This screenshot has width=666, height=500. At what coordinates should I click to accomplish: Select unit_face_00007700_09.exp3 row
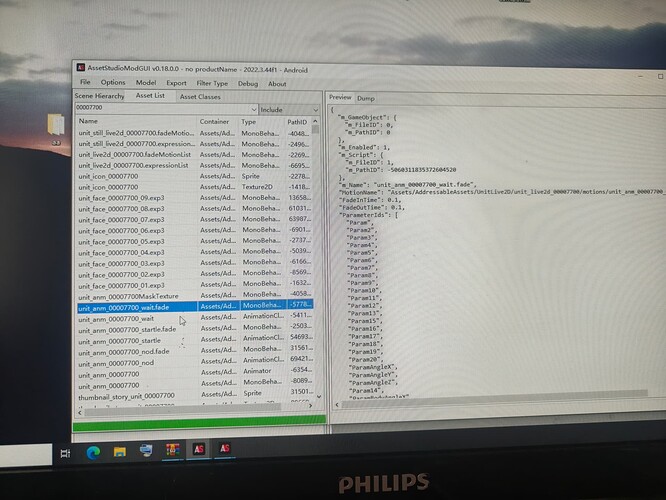195,198
